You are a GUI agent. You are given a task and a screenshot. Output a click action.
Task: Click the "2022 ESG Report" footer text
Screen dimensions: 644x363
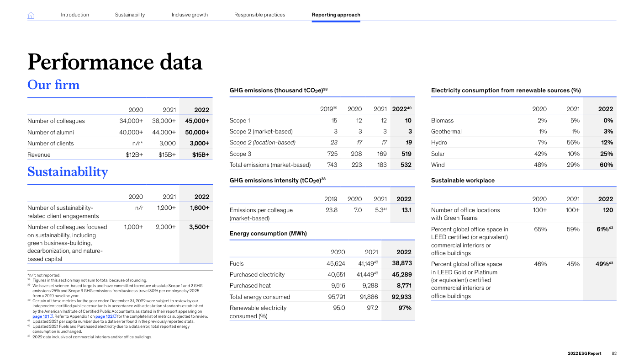tap(584, 353)
